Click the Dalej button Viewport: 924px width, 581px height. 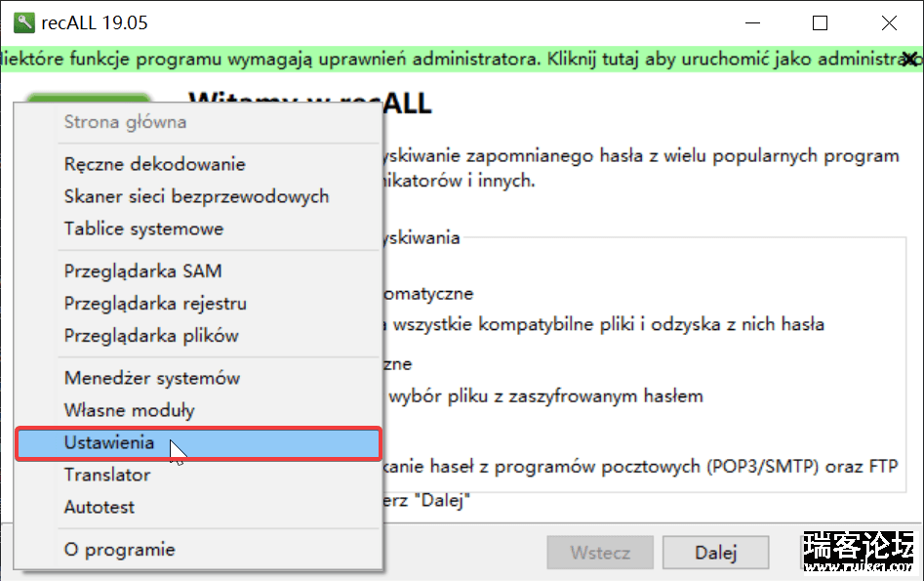point(715,553)
